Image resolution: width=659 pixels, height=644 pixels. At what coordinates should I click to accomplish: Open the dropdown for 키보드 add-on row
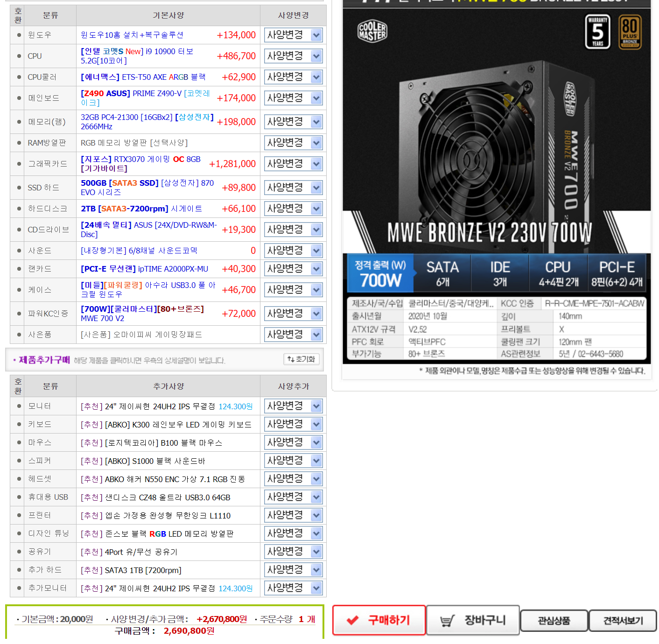pyautogui.click(x=294, y=424)
